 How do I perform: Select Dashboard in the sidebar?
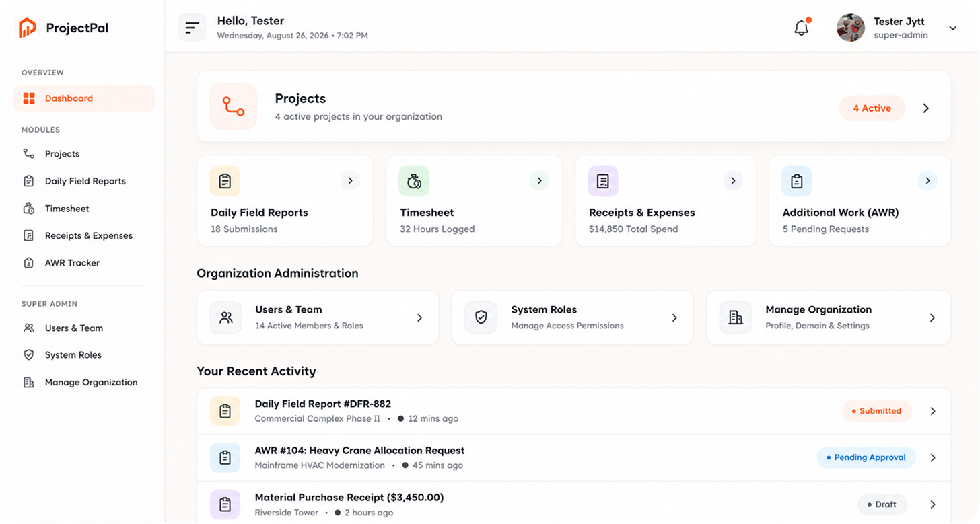click(x=84, y=98)
